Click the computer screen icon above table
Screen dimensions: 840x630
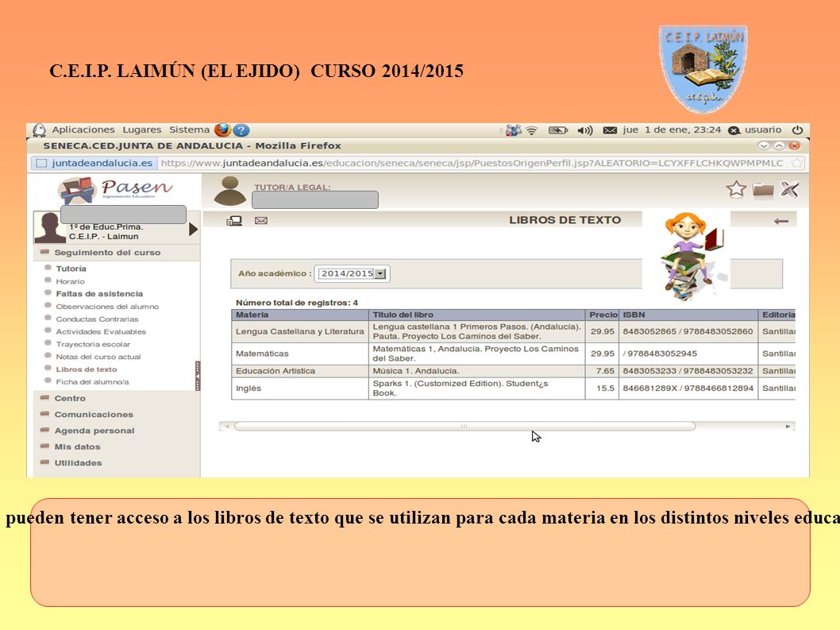coord(234,220)
